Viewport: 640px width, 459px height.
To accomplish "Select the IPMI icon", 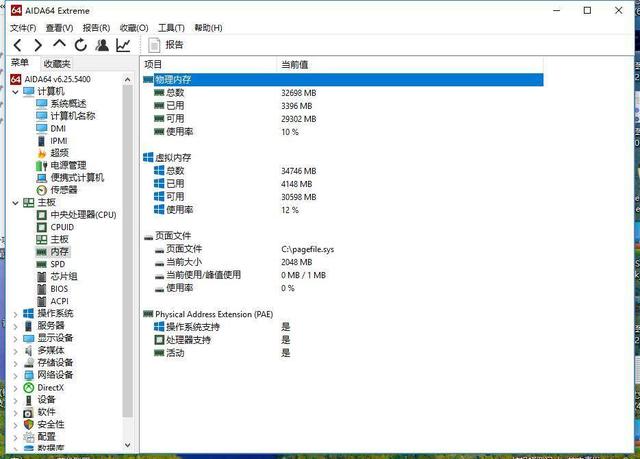I will pyautogui.click(x=41, y=141).
